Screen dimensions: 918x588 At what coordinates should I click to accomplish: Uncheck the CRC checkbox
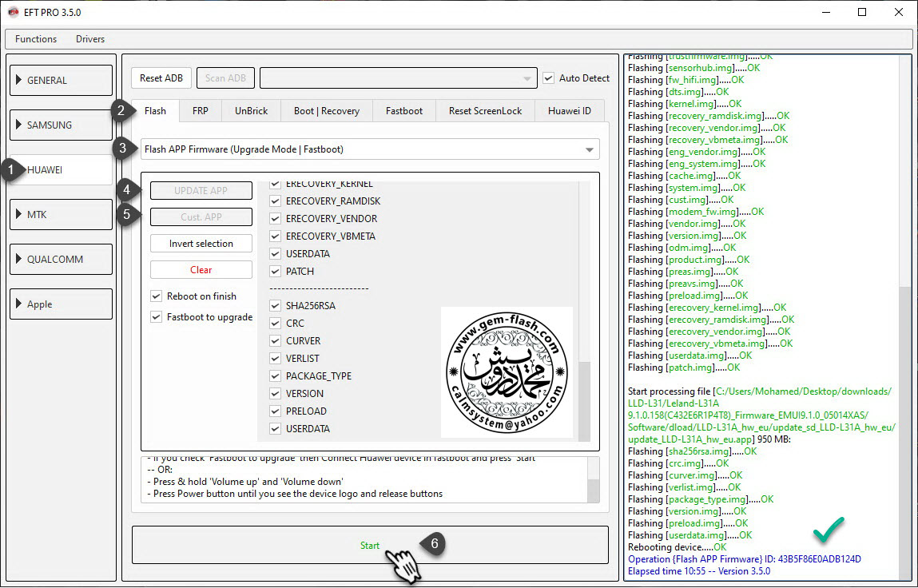275,323
